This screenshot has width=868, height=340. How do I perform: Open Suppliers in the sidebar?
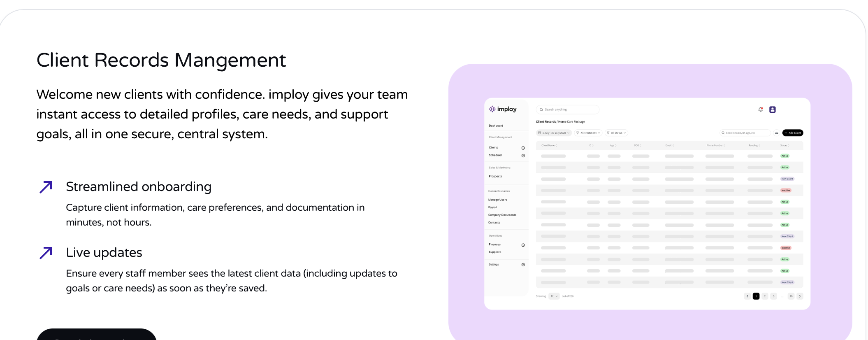[x=495, y=252]
